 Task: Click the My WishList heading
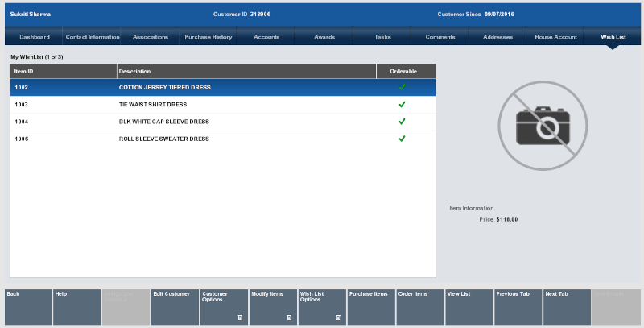37,56
